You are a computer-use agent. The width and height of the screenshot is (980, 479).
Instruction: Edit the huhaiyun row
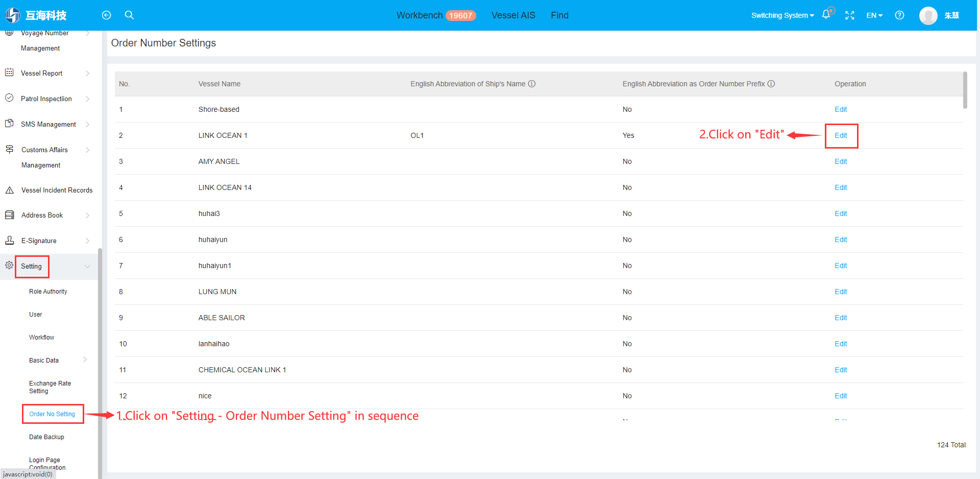pos(841,240)
